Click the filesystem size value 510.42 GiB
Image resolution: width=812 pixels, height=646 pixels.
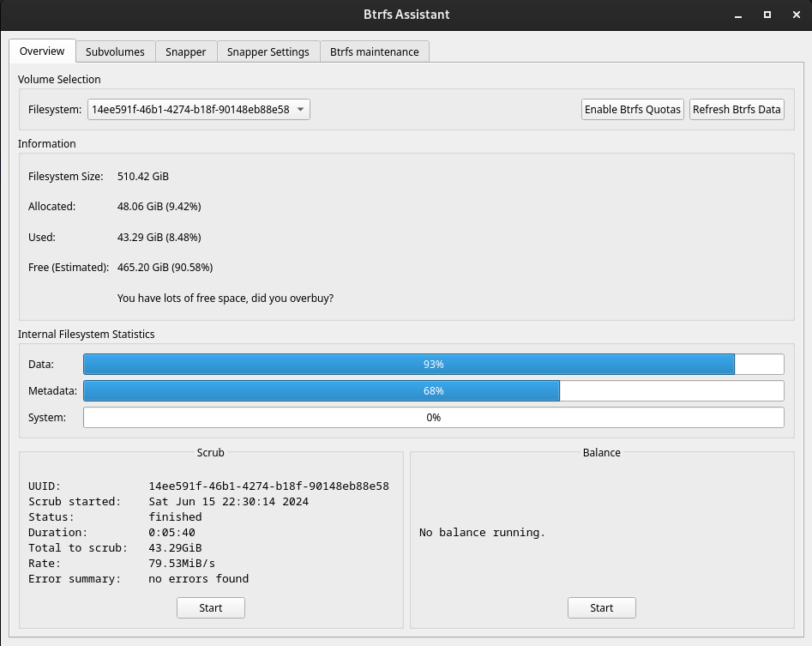[143, 176]
